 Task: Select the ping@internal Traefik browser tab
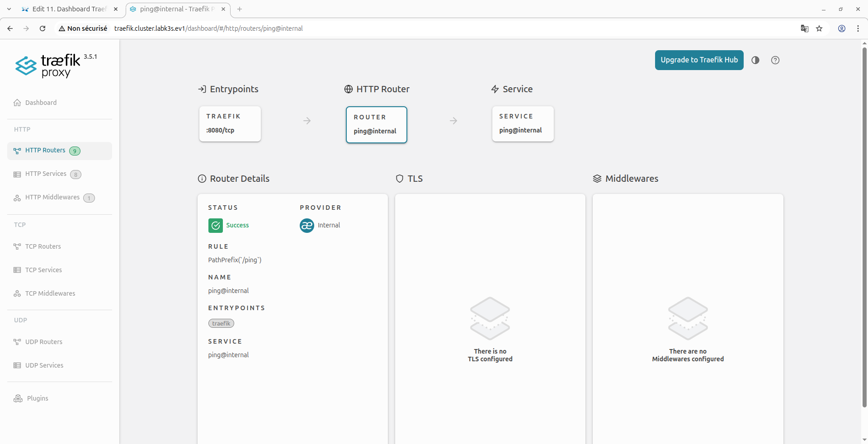tap(177, 9)
